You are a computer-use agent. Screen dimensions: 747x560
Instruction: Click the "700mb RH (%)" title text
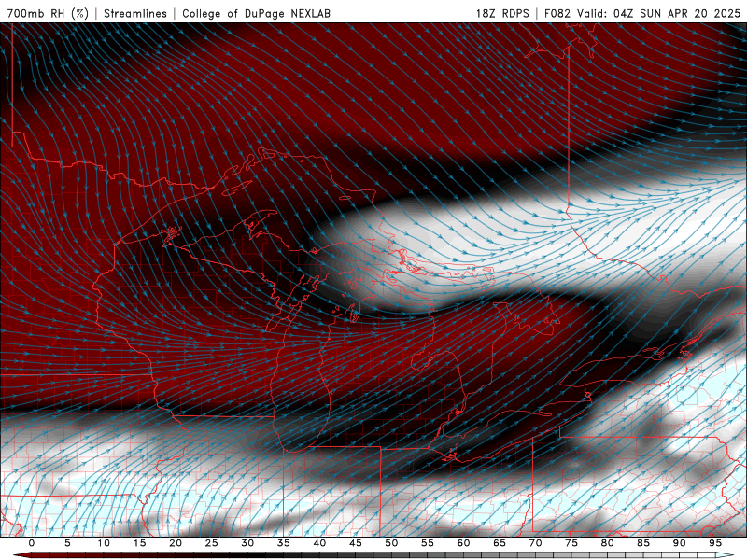(48, 13)
